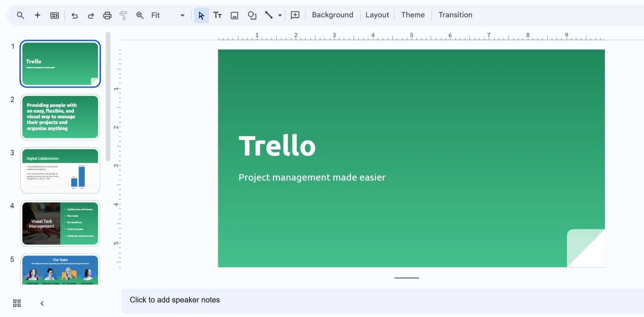
Task: Insert an image from toolbar
Action: click(235, 15)
